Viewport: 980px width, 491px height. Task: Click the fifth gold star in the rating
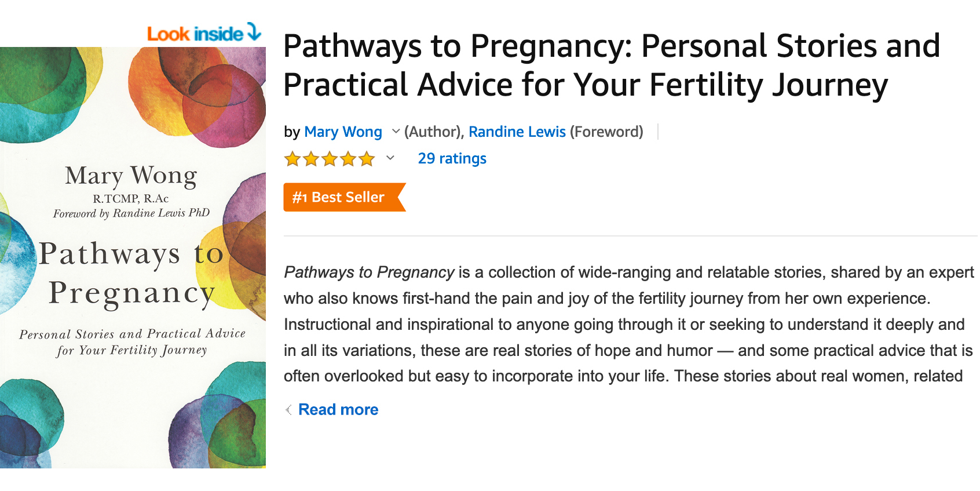coord(368,158)
